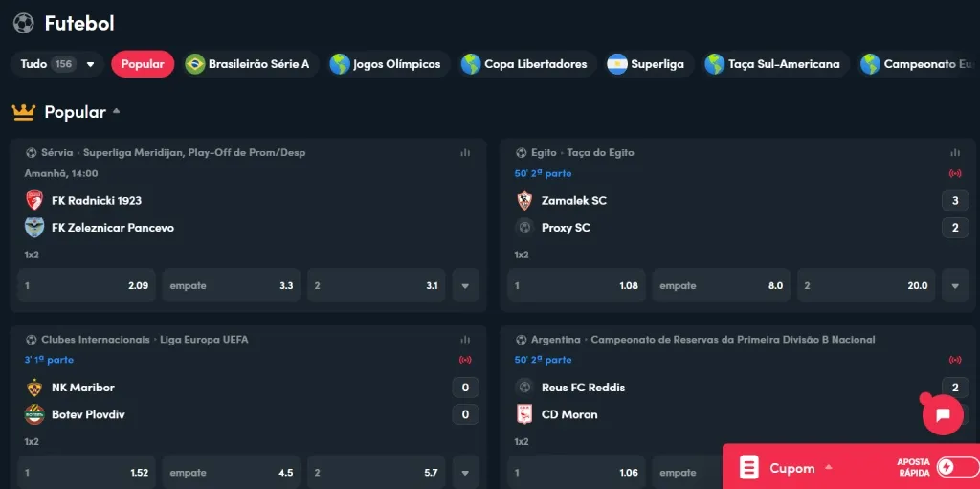Click the Proxy SC score 2
This screenshot has height=489, width=980.
(955, 228)
